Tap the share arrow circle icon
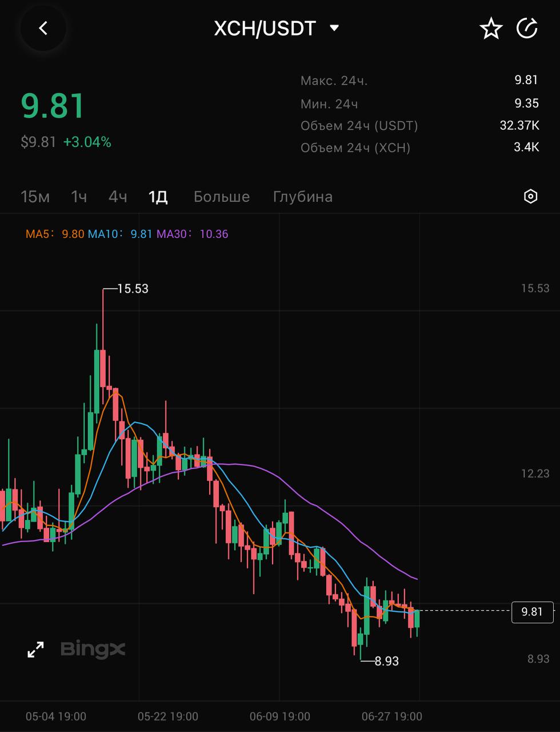560x732 pixels. pyautogui.click(x=527, y=28)
